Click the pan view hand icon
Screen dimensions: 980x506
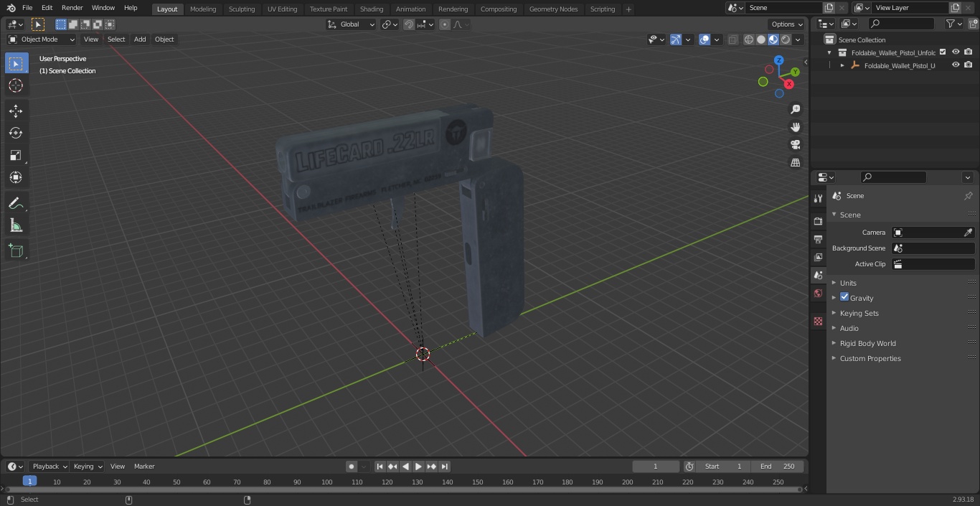coord(796,127)
